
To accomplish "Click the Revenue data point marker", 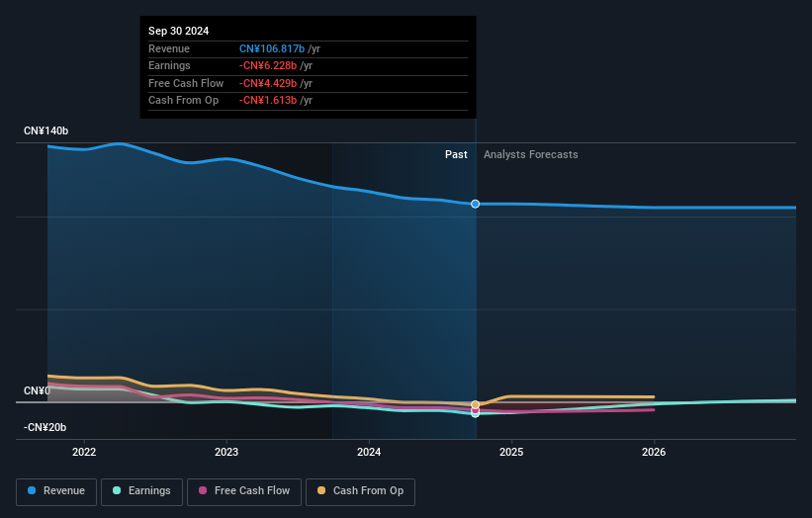I will [x=475, y=204].
